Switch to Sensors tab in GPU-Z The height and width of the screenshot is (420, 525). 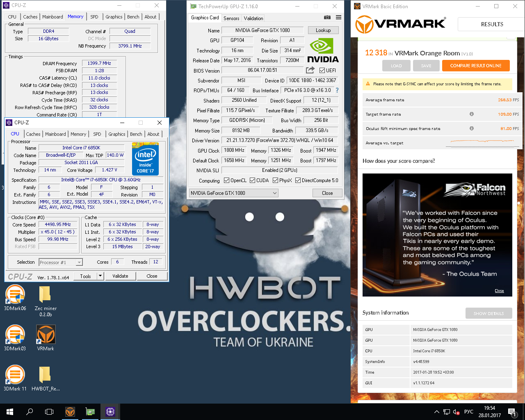tap(231, 18)
